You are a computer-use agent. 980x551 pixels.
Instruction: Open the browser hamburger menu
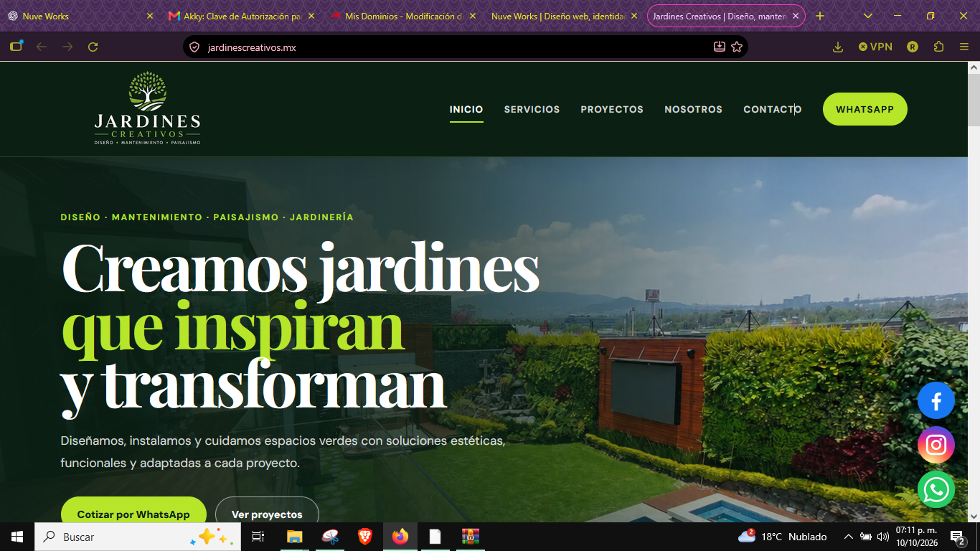point(964,47)
